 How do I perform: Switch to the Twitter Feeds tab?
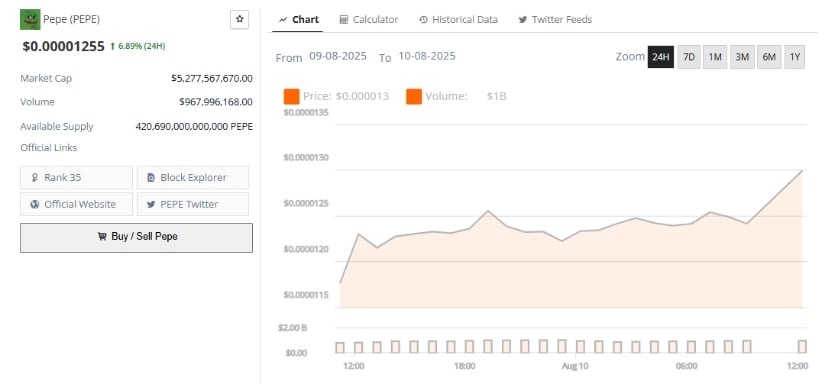click(555, 19)
